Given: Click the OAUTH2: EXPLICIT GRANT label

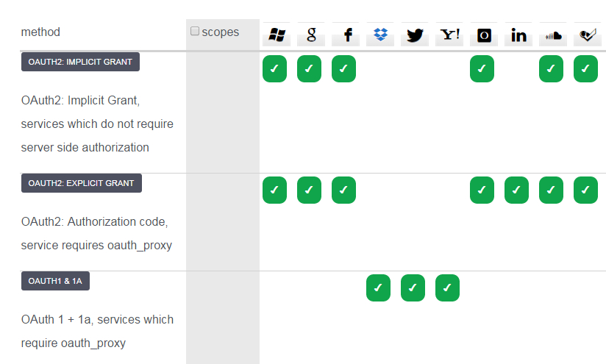Looking at the screenshot, I should tap(81, 183).
